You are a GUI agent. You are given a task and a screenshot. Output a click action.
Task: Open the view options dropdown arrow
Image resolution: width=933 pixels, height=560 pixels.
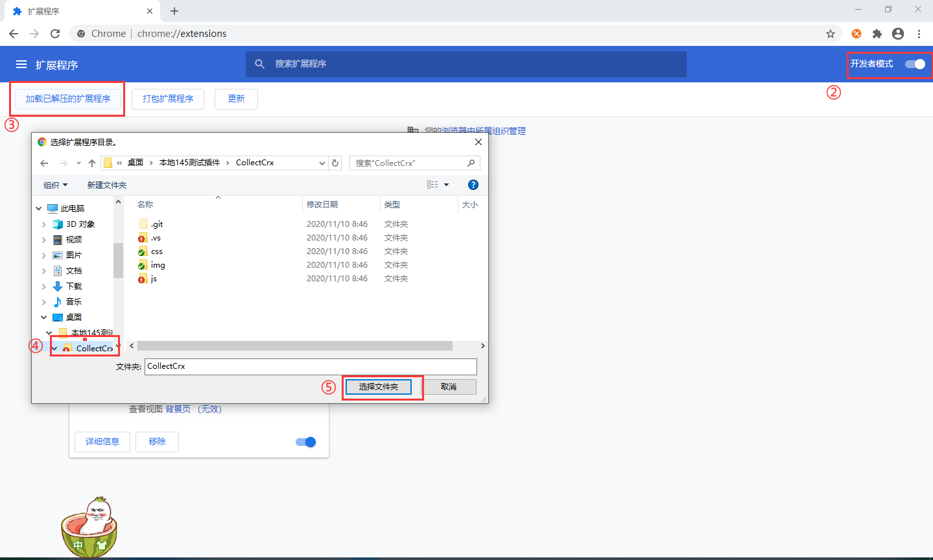point(446,185)
